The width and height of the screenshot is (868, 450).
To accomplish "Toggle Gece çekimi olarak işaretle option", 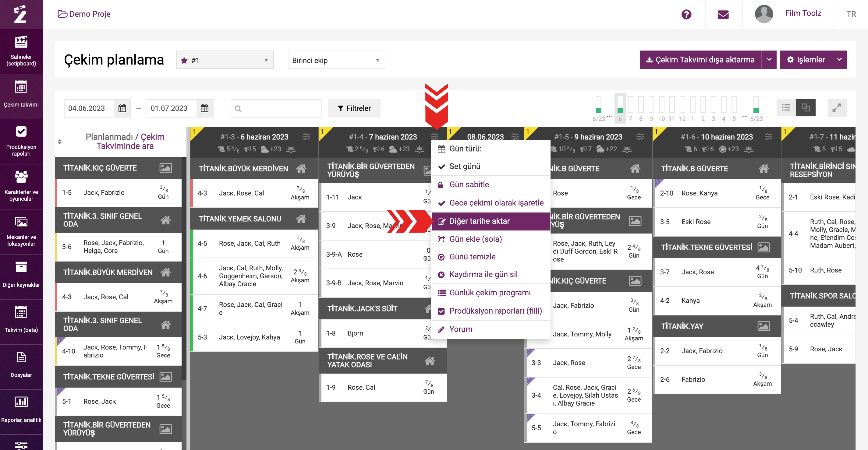I will [x=491, y=203].
